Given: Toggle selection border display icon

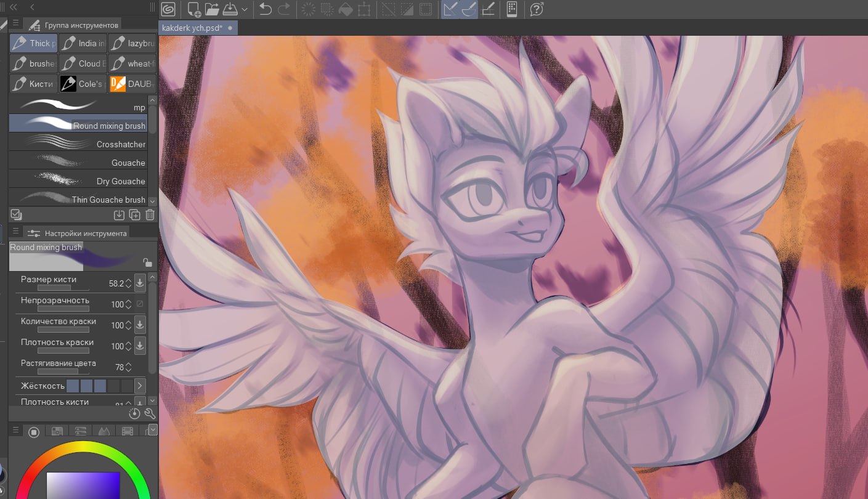Looking at the screenshot, I should (x=426, y=9).
